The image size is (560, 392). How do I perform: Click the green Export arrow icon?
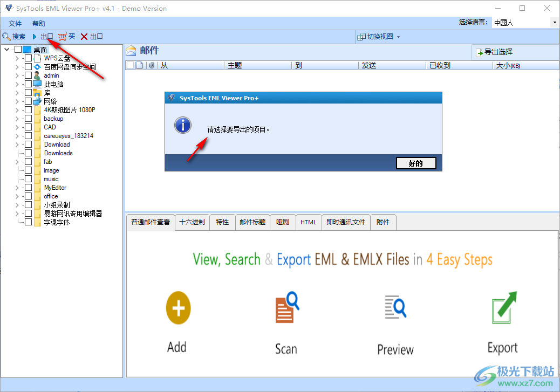point(504,307)
